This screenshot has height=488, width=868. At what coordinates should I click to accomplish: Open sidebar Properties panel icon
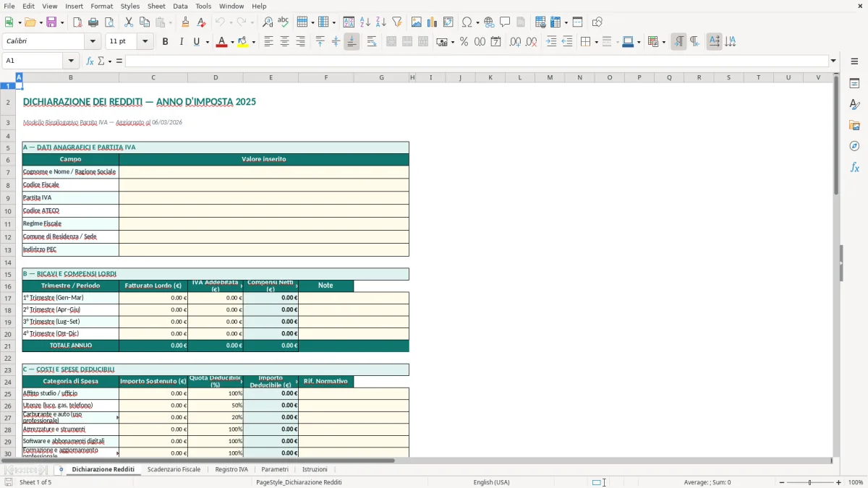click(854, 84)
